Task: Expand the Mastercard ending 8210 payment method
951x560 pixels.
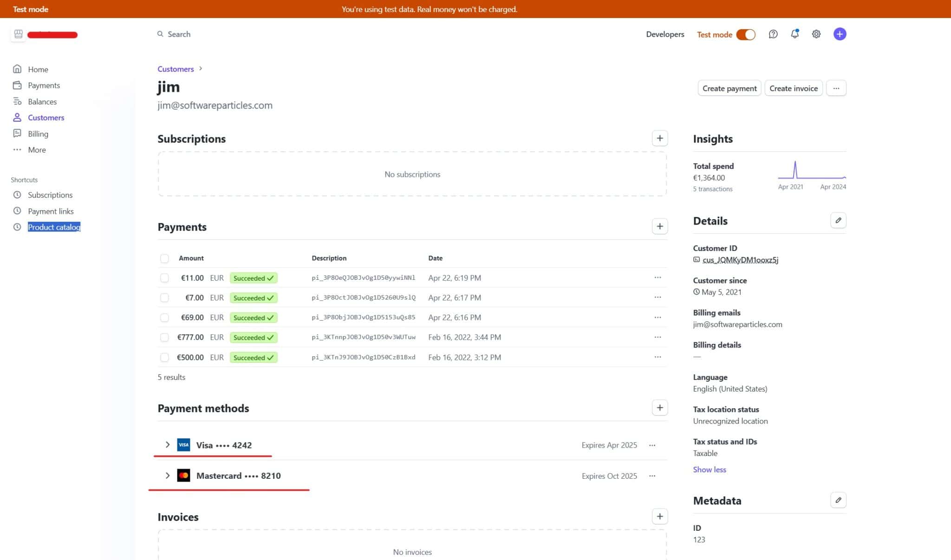Action: [x=167, y=475]
